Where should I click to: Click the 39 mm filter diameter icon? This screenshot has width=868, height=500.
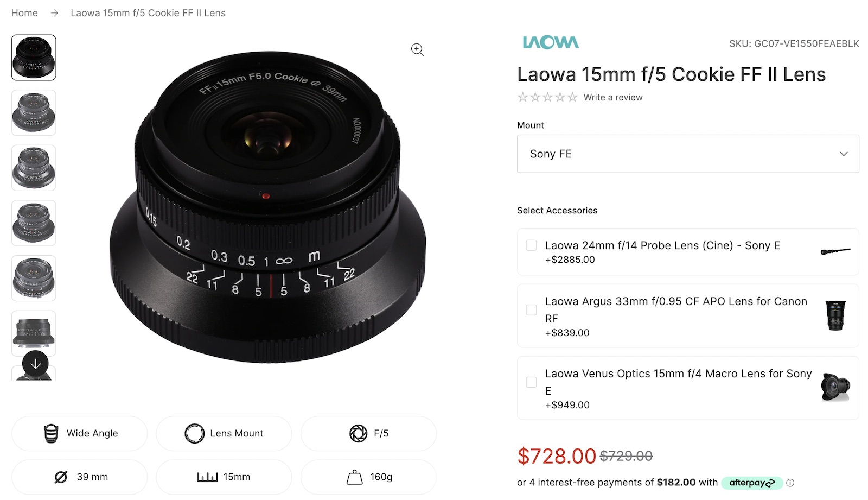click(x=61, y=477)
